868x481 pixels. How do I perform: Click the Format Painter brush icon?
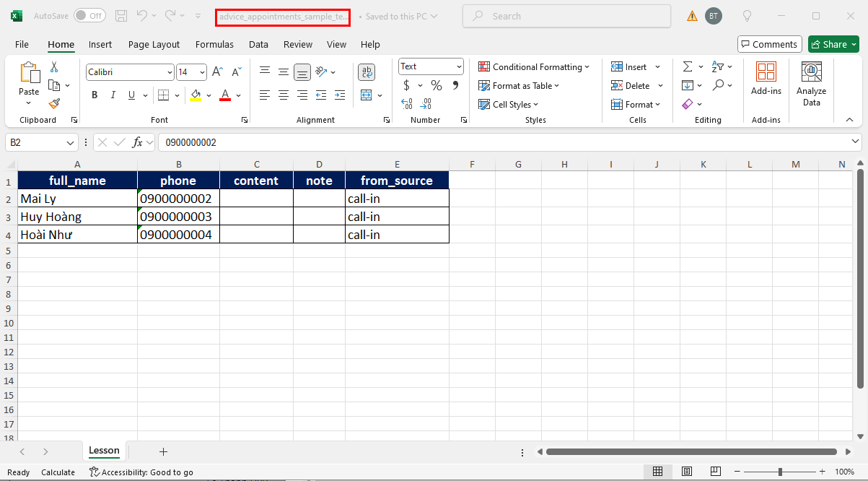(x=54, y=103)
